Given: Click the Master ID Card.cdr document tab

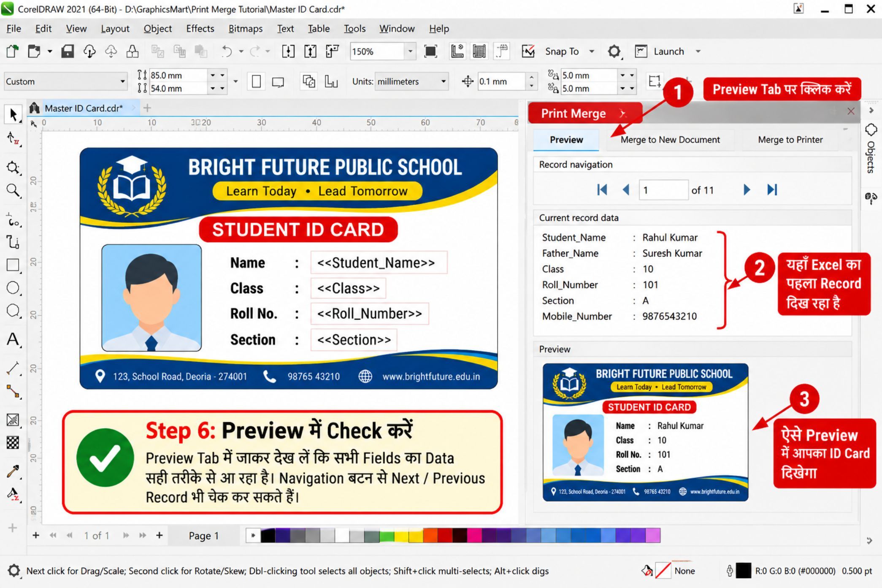Looking at the screenshot, I should click(x=83, y=108).
